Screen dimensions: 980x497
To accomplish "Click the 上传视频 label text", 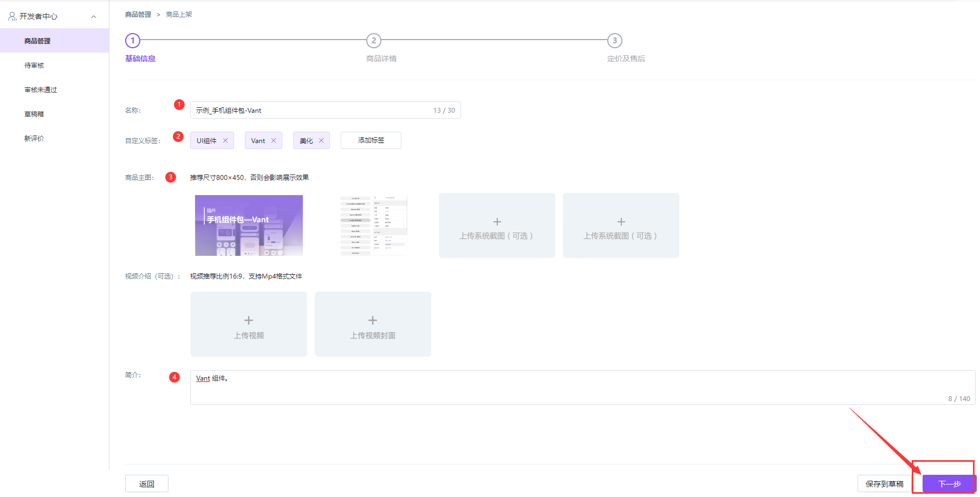I will (x=249, y=335).
